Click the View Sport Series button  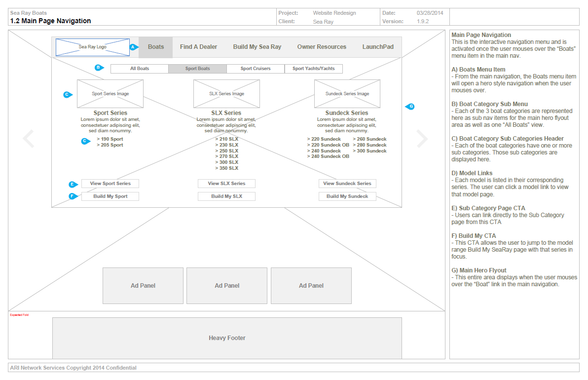(x=110, y=184)
